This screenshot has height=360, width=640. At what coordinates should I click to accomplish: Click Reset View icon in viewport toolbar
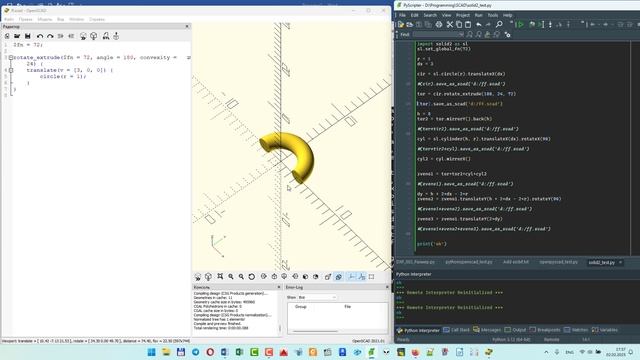[252, 277]
